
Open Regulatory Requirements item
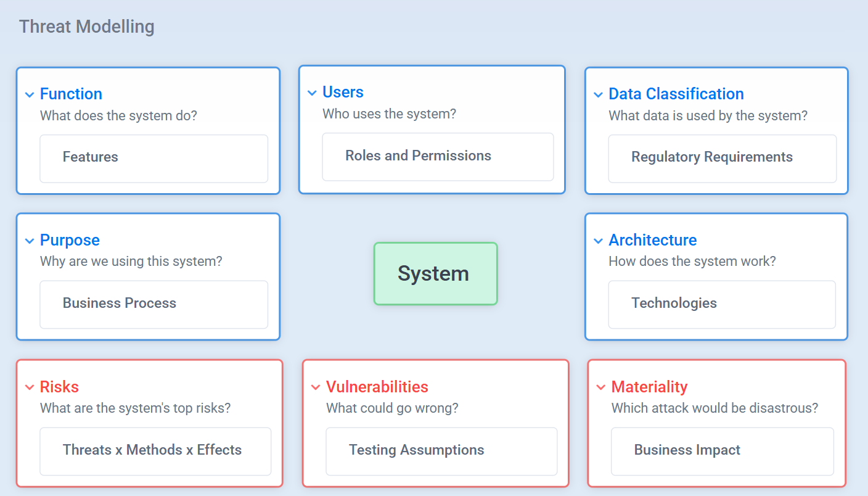pos(723,159)
